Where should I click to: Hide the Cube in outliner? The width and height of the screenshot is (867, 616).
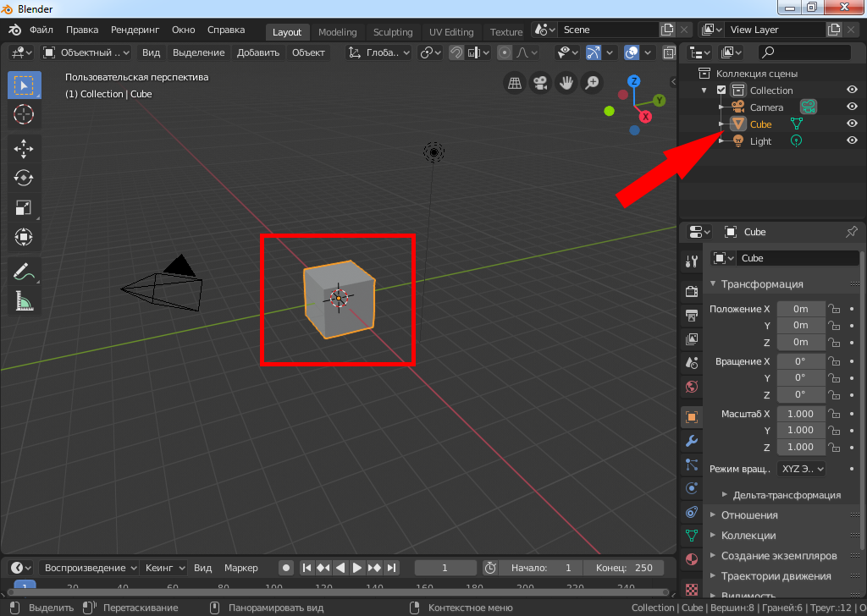click(x=853, y=124)
